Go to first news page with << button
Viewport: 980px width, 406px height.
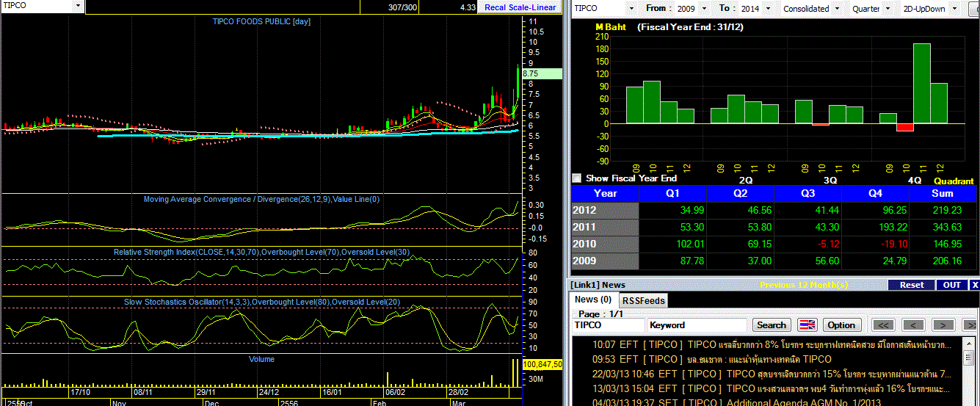pos(883,325)
